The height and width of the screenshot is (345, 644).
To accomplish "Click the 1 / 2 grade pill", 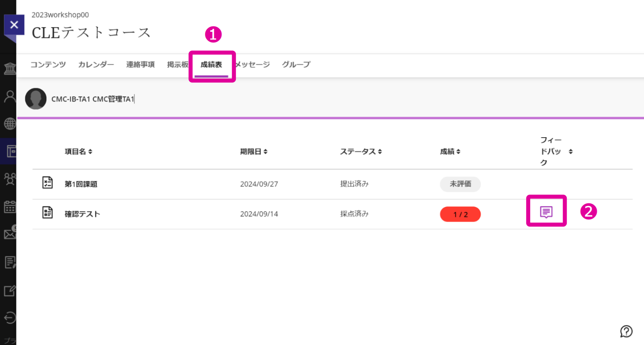I will point(460,215).
